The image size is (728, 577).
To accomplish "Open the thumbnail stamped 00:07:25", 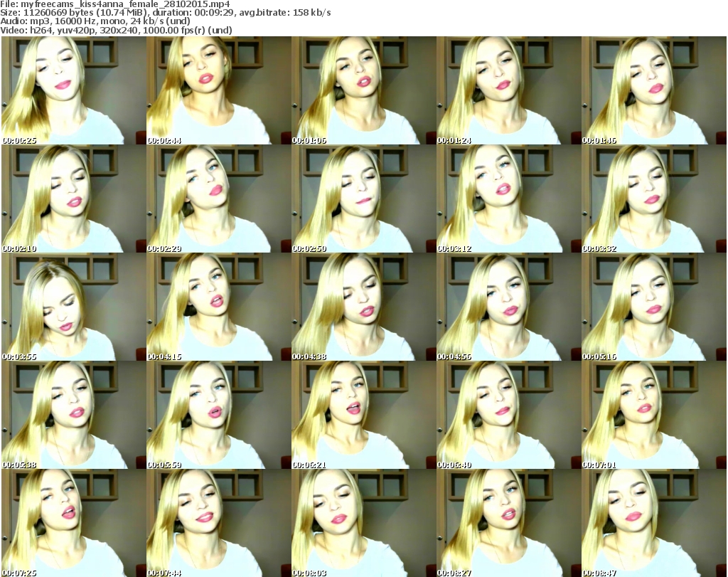I will [x=74, y=523].
